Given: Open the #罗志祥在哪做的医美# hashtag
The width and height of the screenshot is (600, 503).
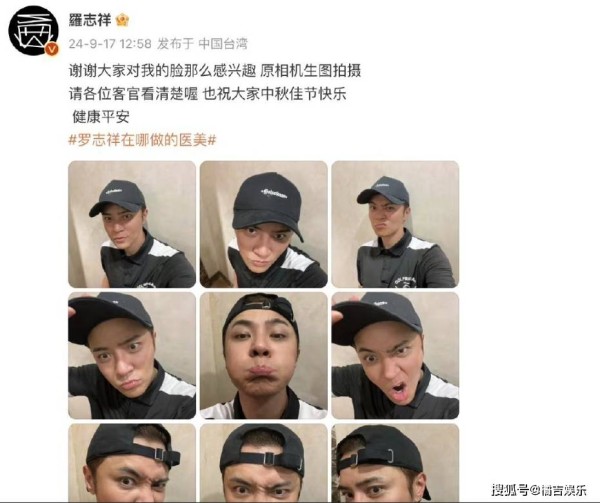Looking at the screenshot, I should point(142,140).
